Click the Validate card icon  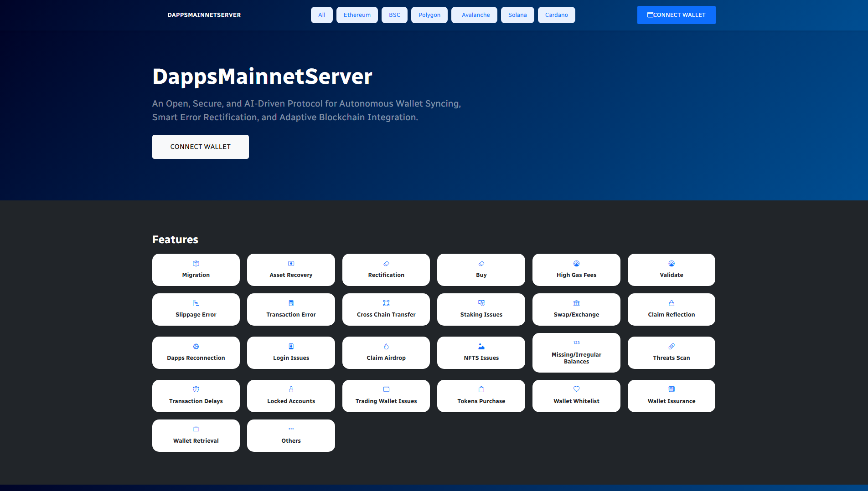[x=672, y=263]
